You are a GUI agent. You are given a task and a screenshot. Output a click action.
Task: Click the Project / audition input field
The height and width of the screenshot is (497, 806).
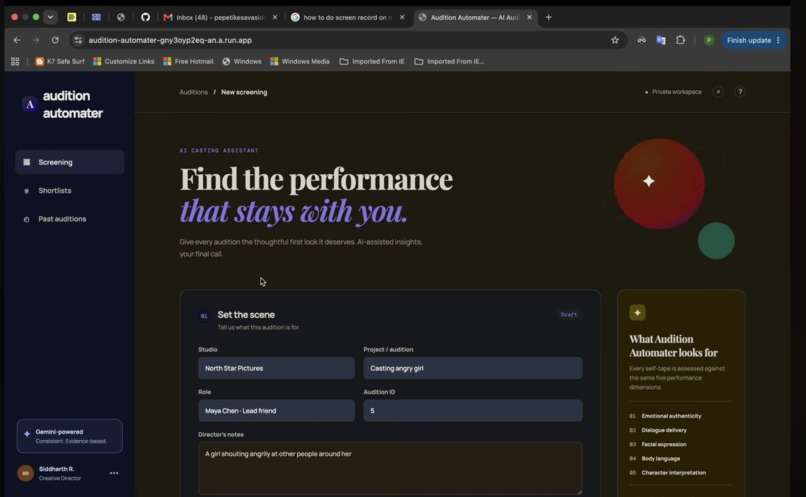pyautogui.click(x=473, y=368)
